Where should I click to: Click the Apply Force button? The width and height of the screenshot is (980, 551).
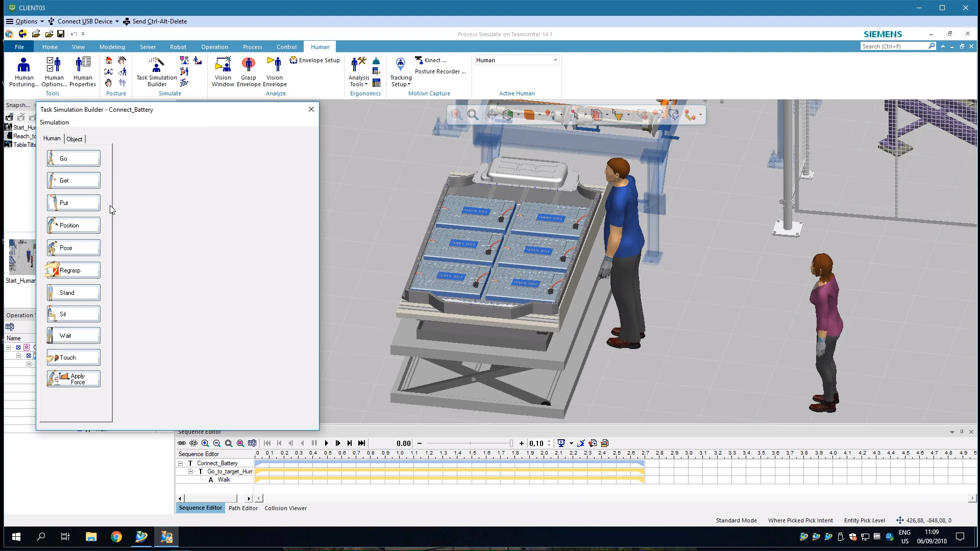tap(73, 379)
